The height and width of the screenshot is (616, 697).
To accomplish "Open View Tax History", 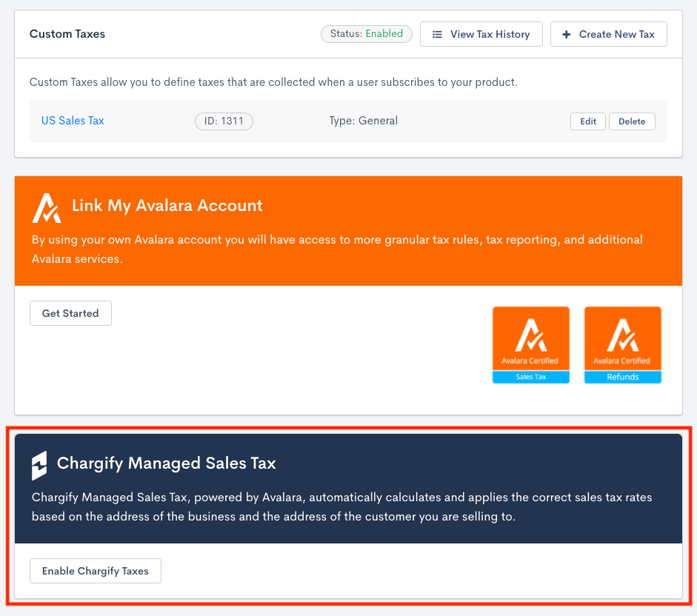I will (481, 34).
